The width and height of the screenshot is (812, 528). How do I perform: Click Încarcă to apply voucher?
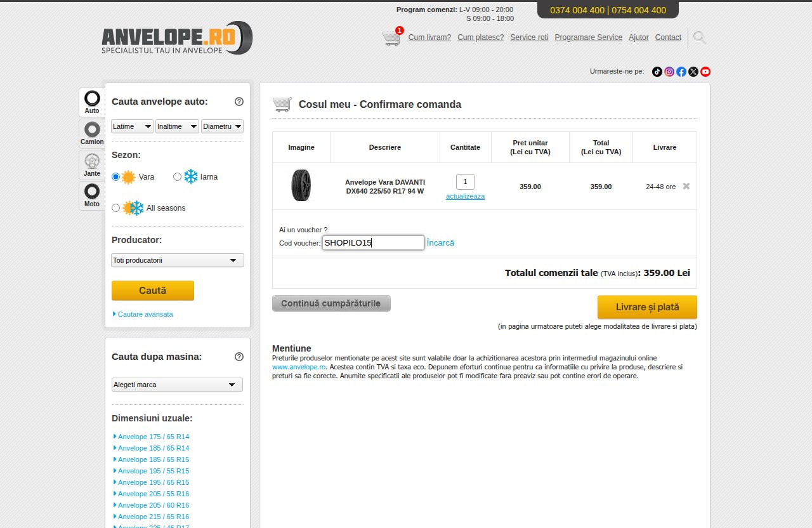[440, 242]
